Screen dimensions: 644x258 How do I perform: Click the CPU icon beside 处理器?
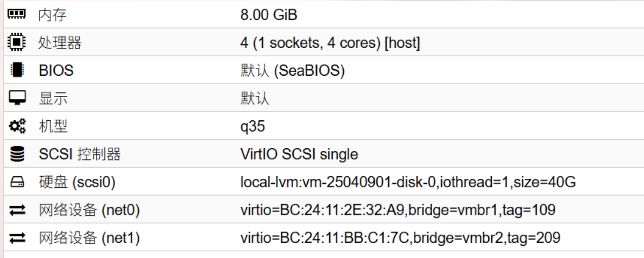pos(17,43)
